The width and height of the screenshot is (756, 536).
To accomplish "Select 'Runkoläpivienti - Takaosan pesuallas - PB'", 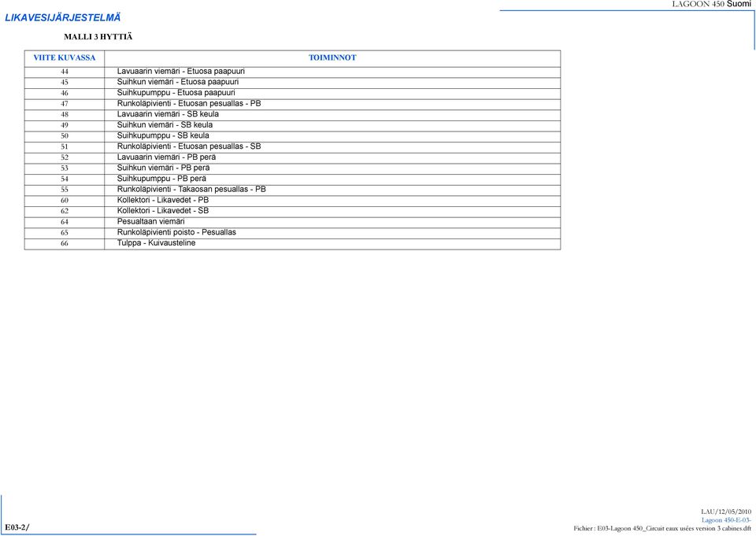I will [x=191, y=190].
